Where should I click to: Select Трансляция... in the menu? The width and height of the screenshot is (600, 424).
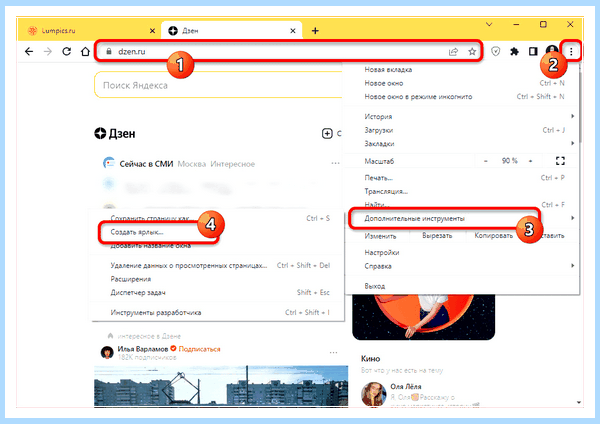click(461, 191)
